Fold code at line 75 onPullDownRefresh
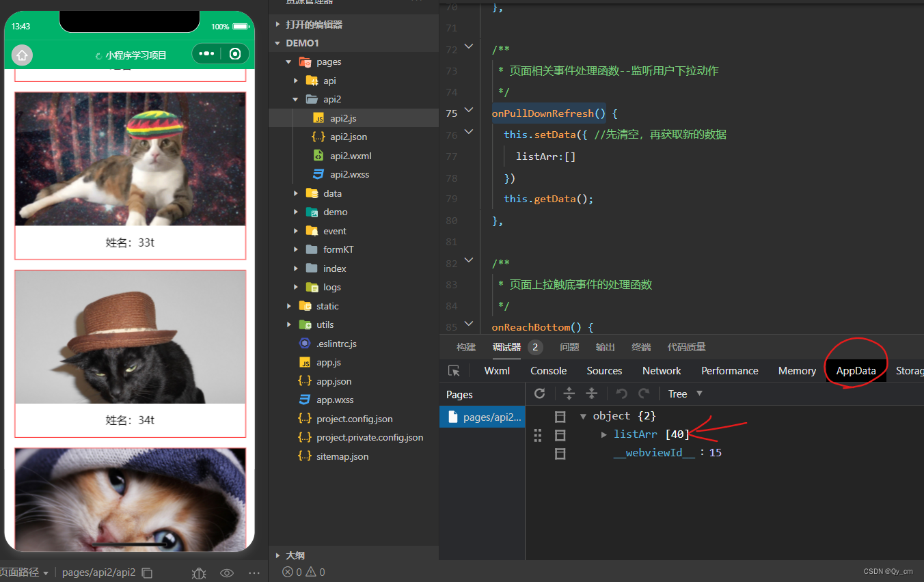The width and height of the screenshot is (924, 582). [468, 109]
